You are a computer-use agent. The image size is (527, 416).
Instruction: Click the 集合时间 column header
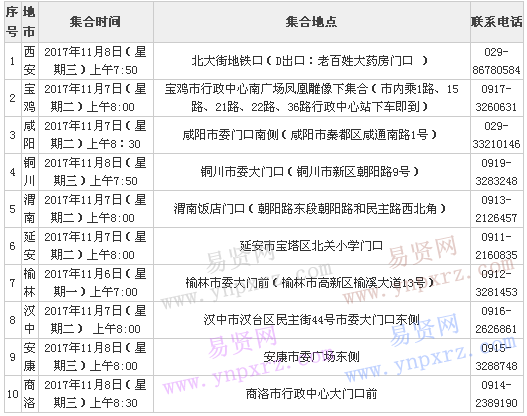pos(96,22)
